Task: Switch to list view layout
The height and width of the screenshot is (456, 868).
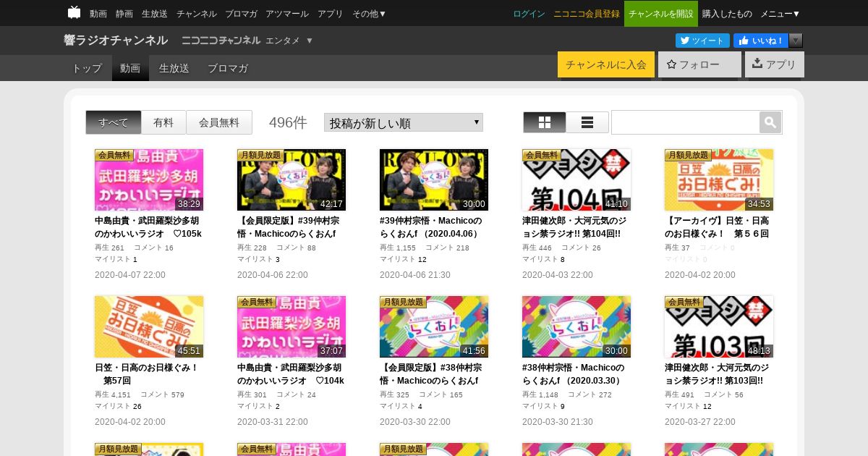Action: (x=587, y=122)
